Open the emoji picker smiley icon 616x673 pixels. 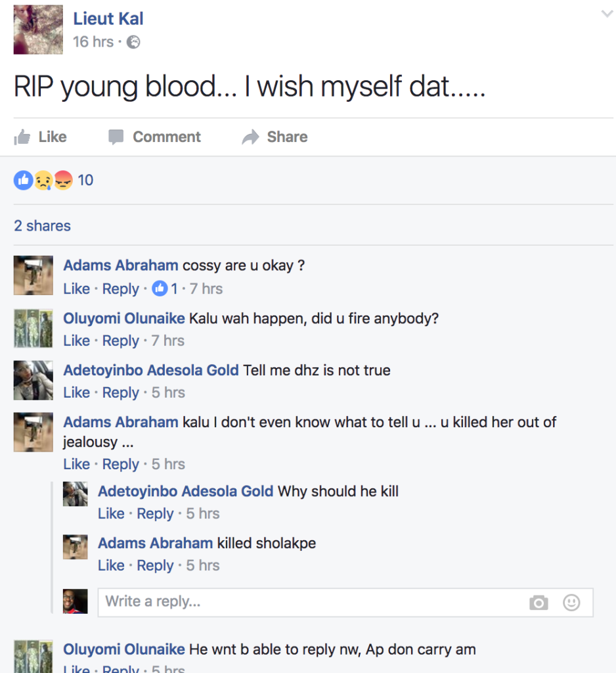click(x=572, y=603)
